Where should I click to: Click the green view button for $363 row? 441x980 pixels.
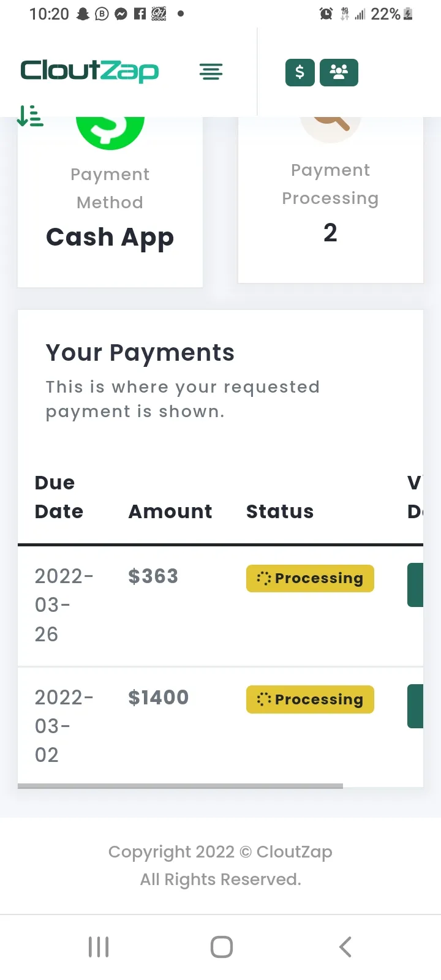click(415, 585)
